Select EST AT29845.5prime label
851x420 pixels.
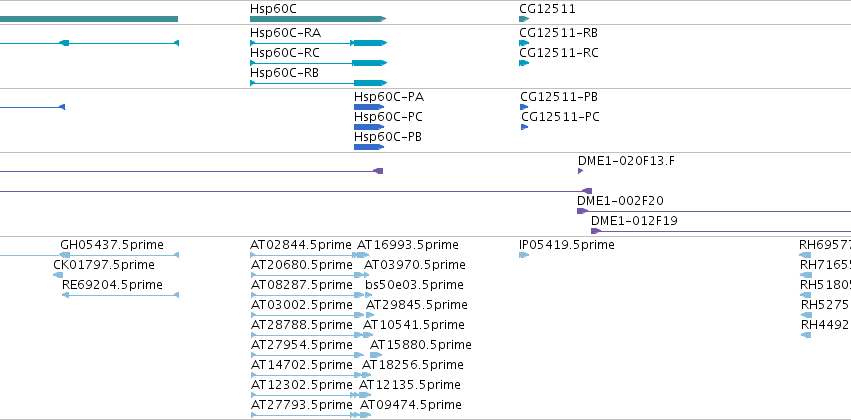(x=417, y=306)
